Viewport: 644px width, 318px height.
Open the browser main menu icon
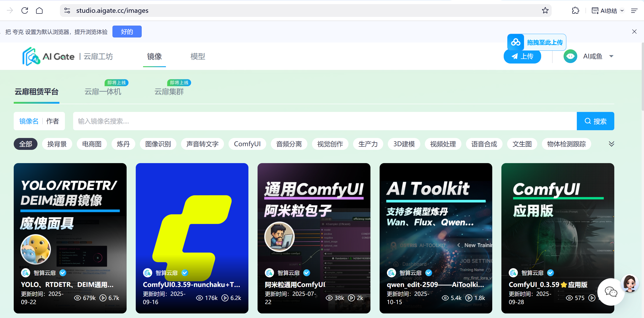[x=634, y=11]
